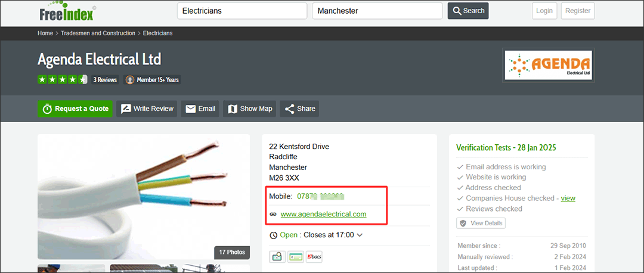This screenshot has width=644, height=273.
Task: Click the cheque payment icon
Action: pos(296,257)
